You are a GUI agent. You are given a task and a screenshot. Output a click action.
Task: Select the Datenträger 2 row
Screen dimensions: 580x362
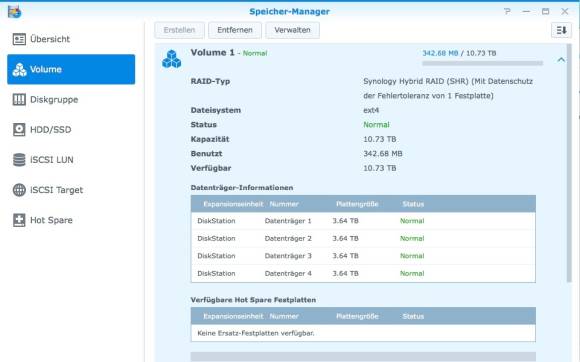363,238
